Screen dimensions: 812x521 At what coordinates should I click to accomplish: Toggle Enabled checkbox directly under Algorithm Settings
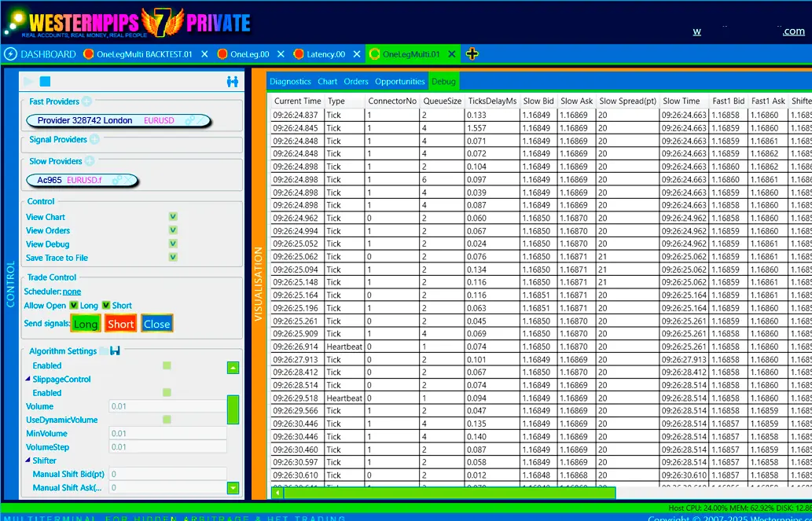167,365
